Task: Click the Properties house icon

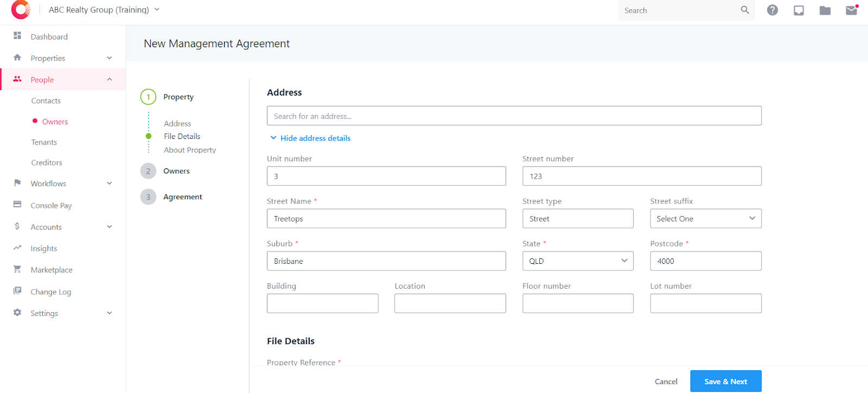Action: 17,58
